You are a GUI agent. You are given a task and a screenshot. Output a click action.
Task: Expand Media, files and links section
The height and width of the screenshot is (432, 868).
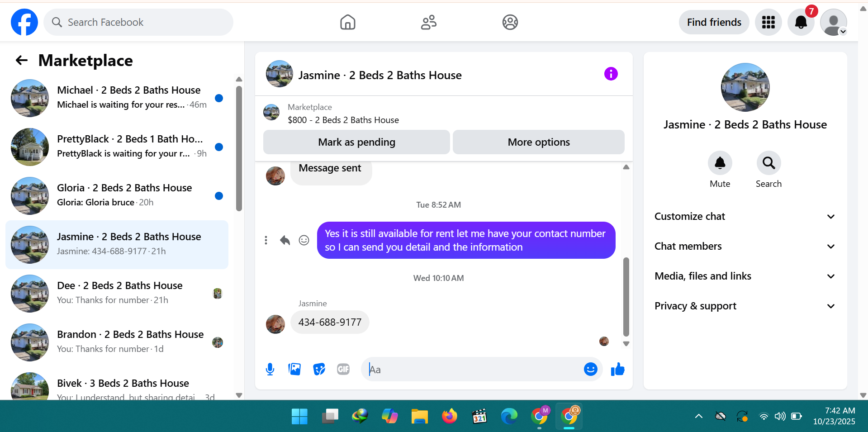745,276
